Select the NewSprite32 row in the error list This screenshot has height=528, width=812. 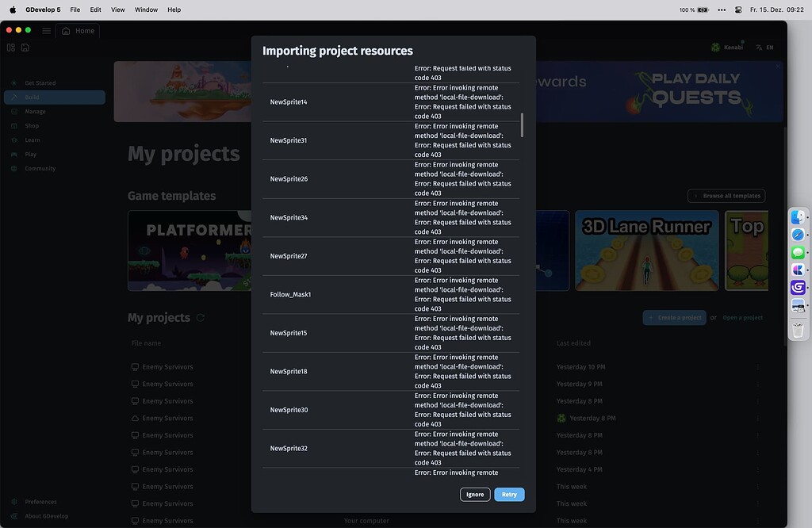(390, 448)
